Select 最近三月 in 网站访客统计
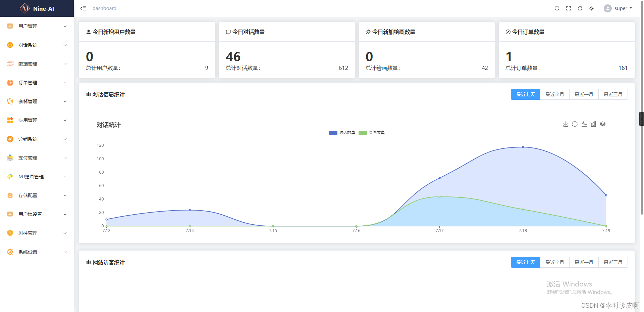 (x=613, y=262)
